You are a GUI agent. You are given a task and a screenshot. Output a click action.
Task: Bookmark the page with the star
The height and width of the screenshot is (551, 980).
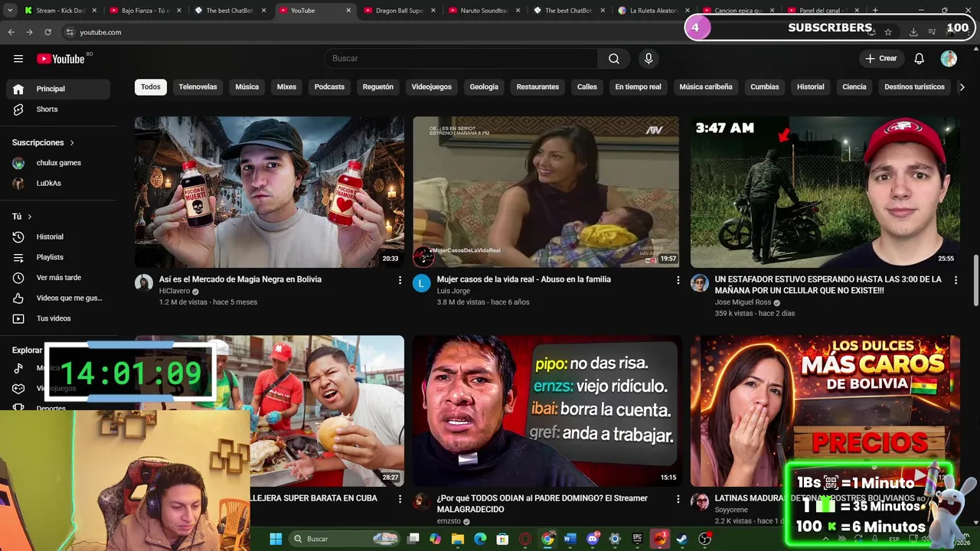tap(888, 32)
